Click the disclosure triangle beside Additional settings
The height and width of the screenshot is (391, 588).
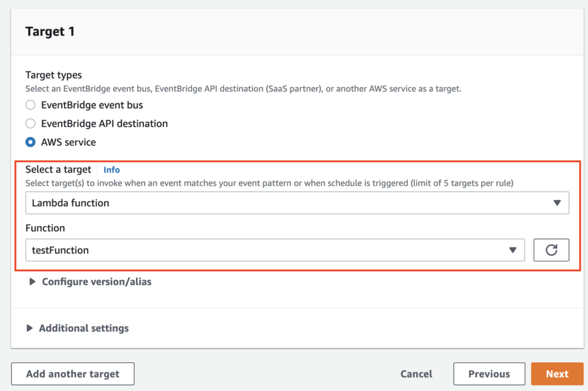30,328
